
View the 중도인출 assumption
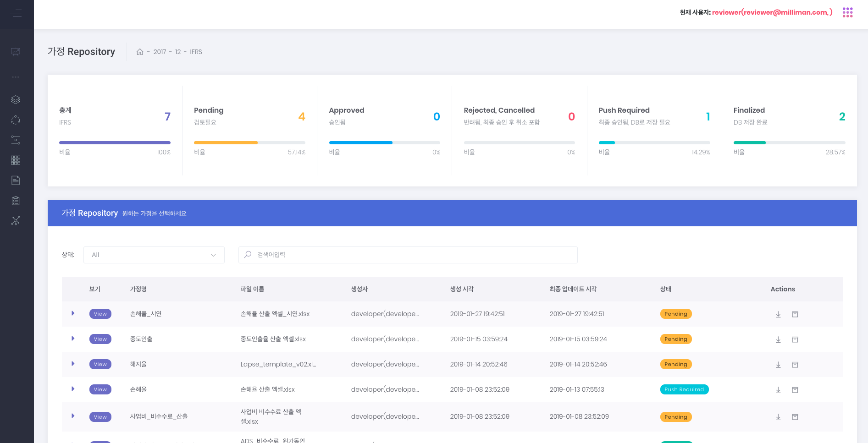[100, 339]
